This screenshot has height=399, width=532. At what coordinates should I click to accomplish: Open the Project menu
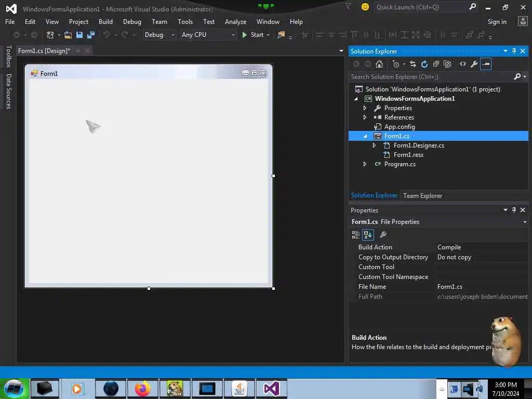point(78,22)
